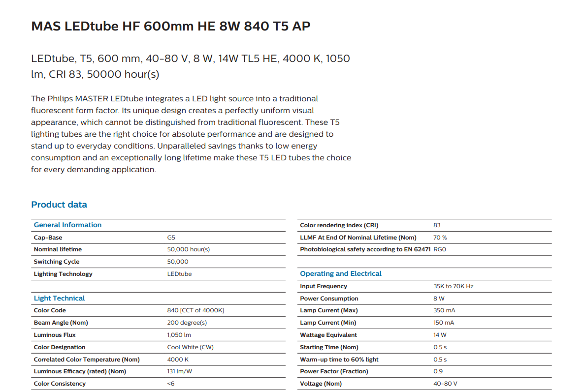Click the Lamp Current (Max) label
584x392 pixels.
tap(328, 310)
